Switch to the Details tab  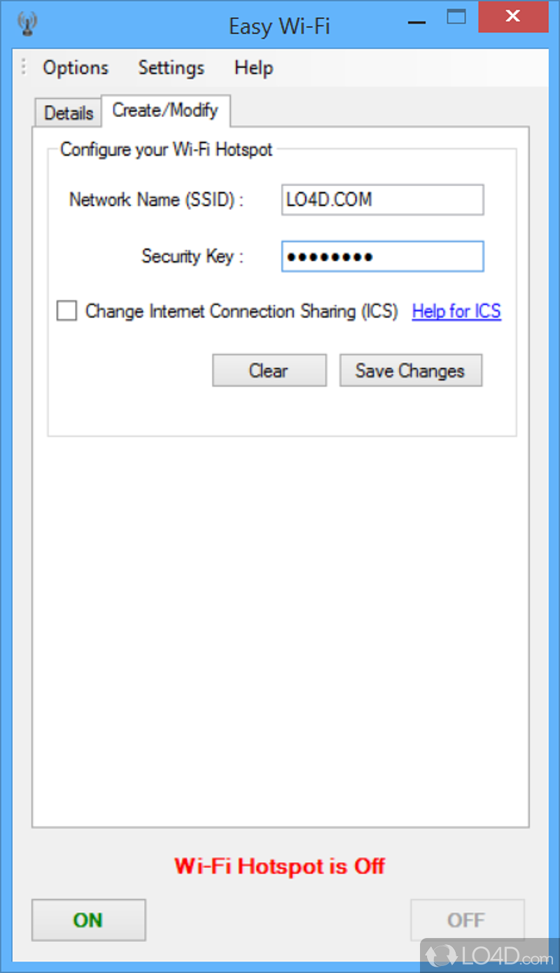point(69,113)
